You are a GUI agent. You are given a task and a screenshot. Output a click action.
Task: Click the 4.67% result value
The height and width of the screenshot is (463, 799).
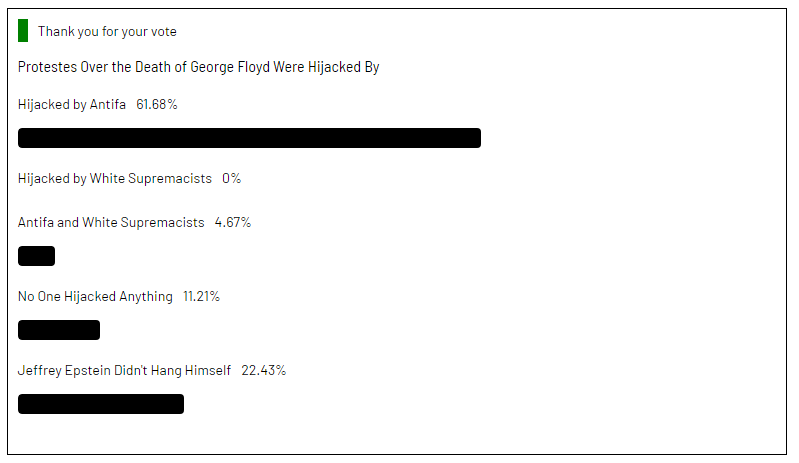(233, 222)
